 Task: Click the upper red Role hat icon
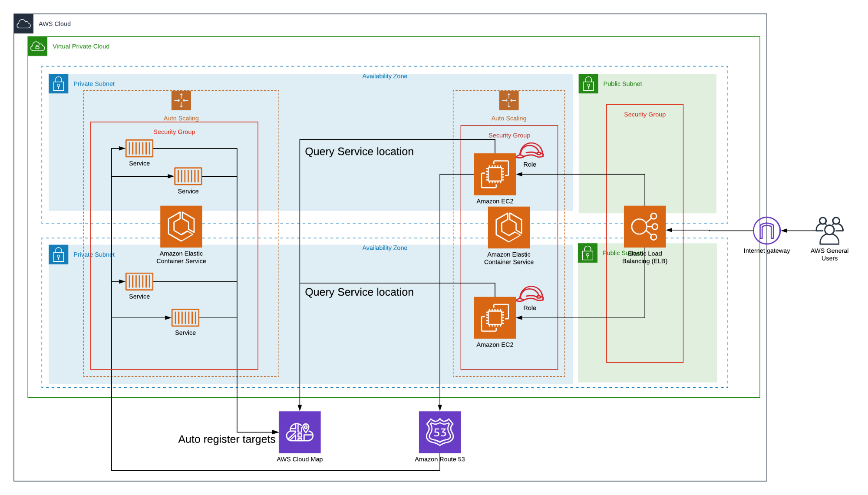pyautogui.click(x=530, y=151)
